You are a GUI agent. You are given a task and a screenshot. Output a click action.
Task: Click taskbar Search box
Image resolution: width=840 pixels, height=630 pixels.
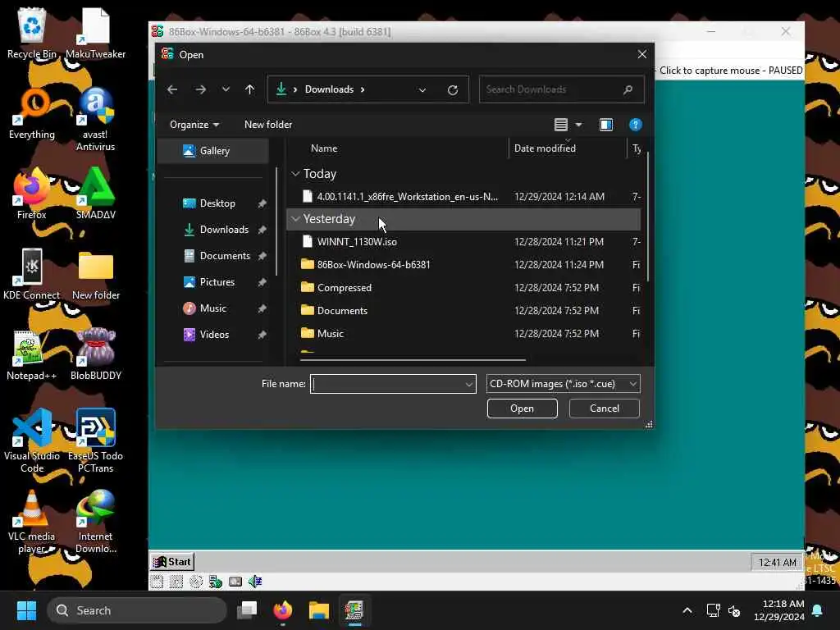pos(137,610)
